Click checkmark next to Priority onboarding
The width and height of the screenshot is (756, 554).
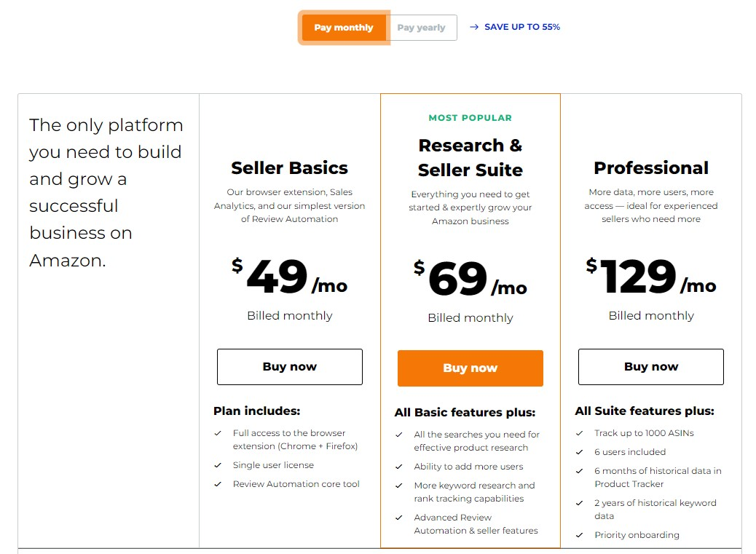580,535
